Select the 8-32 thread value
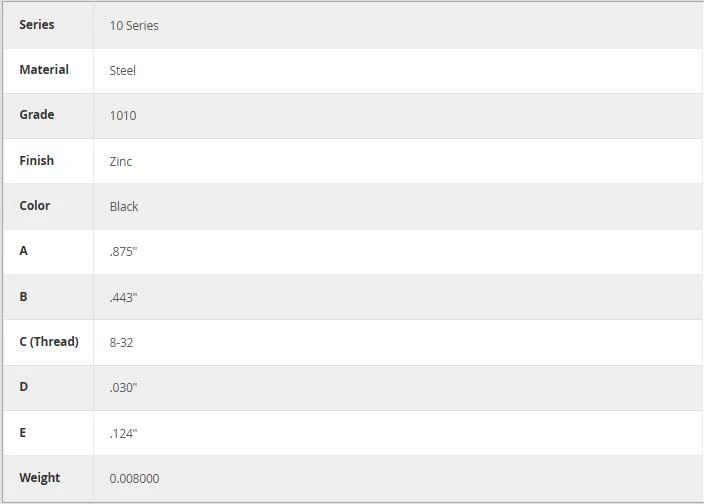704x504 pixels. click(x=121, y=342)
